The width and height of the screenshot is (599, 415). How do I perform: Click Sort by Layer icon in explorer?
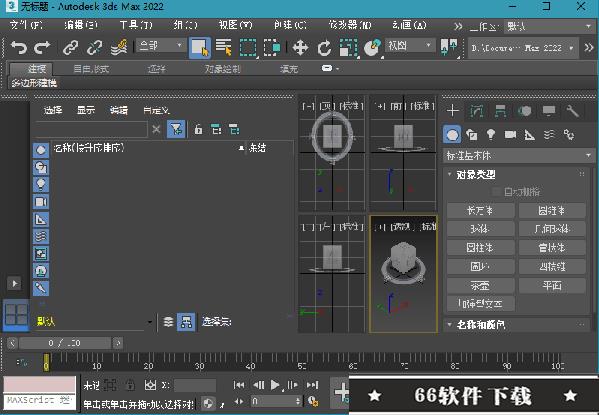coord(168,322)
